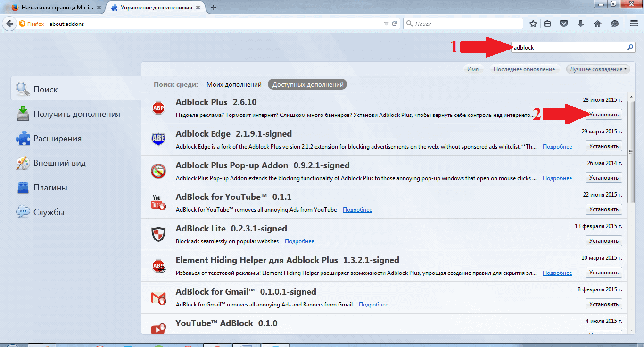Install Adblock Edge
This screenshot has width=644, height=347.
point(603,146)
